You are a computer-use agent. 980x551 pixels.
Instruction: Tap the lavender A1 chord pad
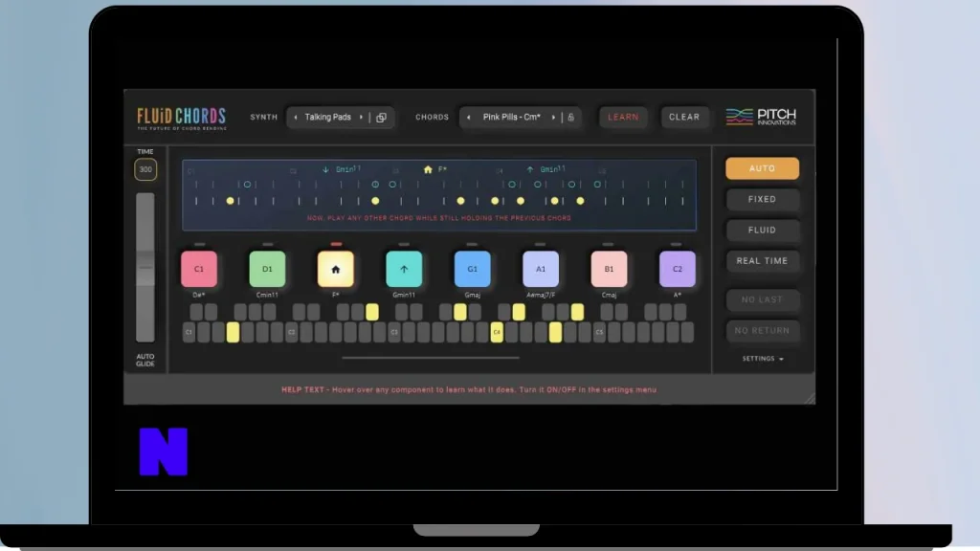tap(541, 269)
